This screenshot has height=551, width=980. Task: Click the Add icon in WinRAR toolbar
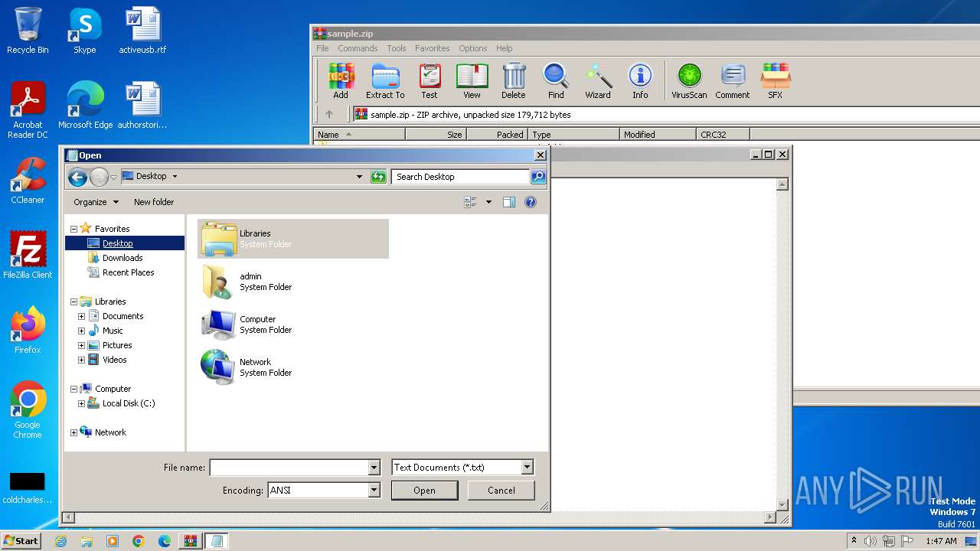pyautogui.click(x=341, y=81)
